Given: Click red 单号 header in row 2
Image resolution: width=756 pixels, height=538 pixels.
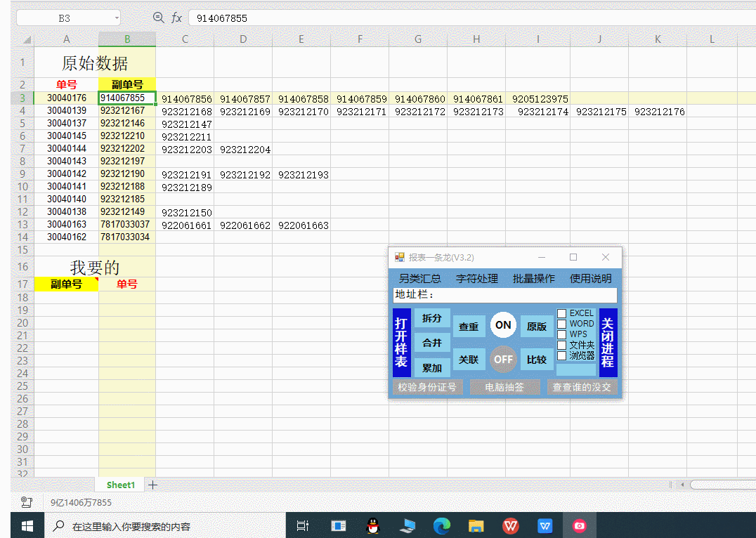Looking at the screenshot, I should (x=67, y=85).
